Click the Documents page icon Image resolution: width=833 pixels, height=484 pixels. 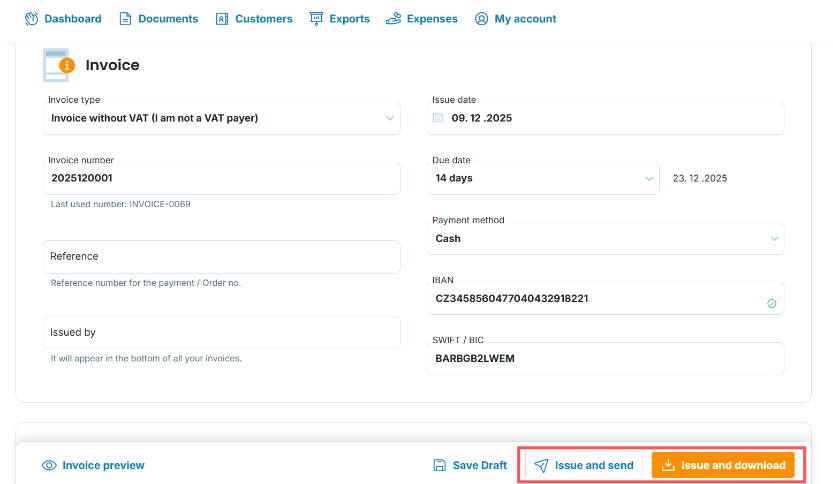125,19
